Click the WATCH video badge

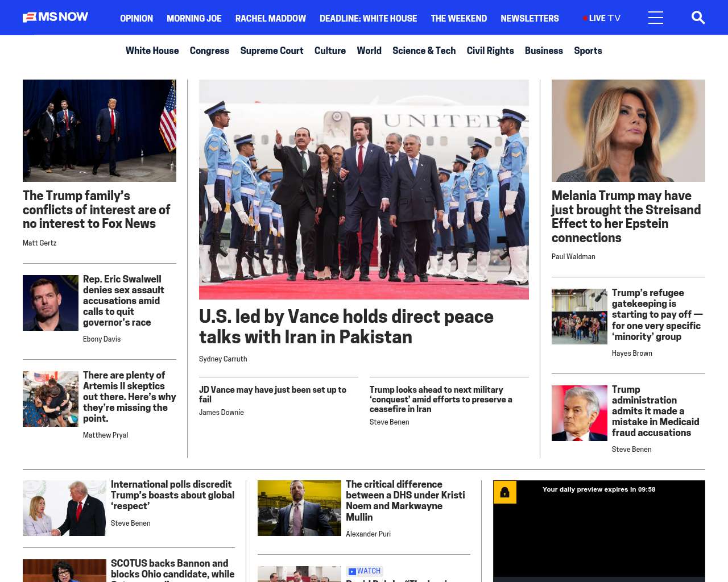click(365, 571)
